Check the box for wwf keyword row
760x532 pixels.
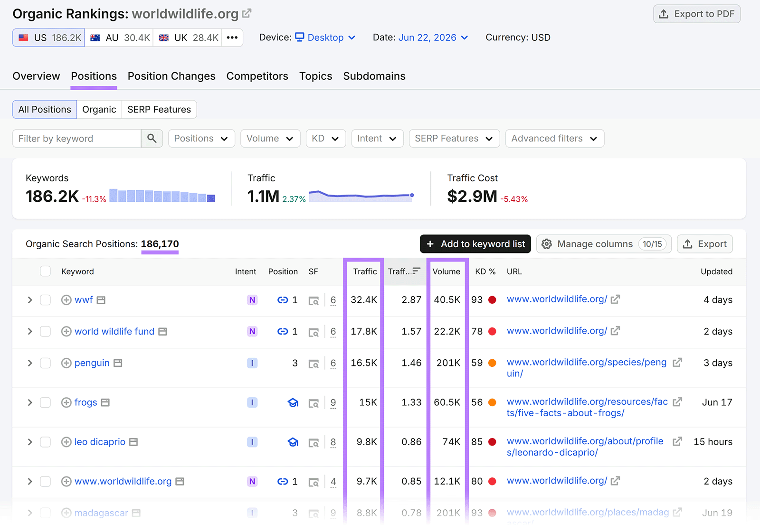click(45, 300)
